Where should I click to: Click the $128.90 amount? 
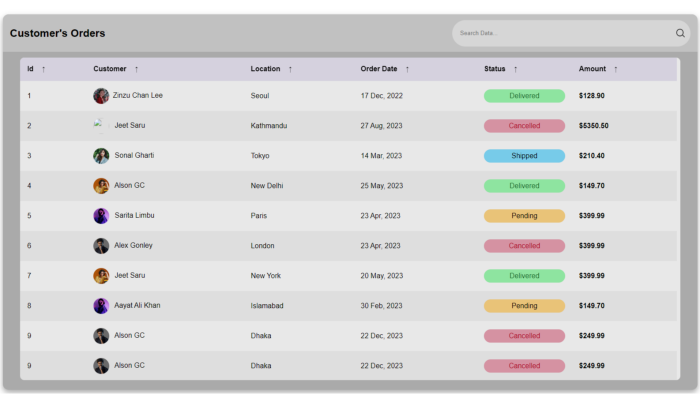(592, 96)
